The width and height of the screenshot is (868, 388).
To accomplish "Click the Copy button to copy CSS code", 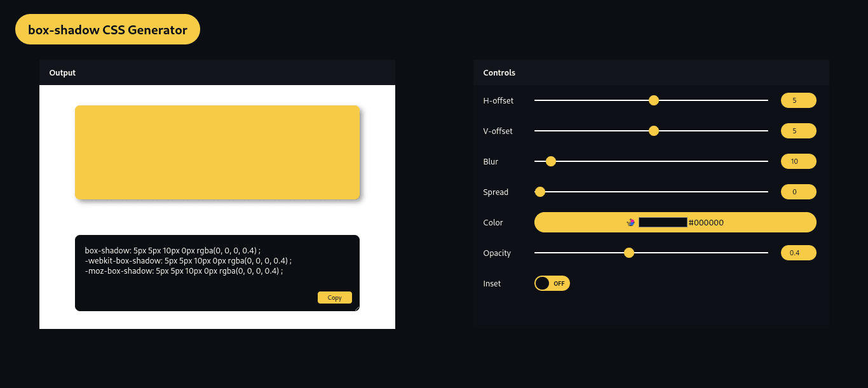I will click(x=334, y=297).
